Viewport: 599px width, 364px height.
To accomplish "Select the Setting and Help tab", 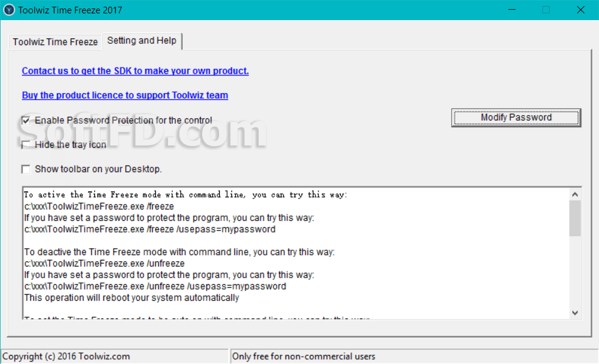I will tap(142, 41).
